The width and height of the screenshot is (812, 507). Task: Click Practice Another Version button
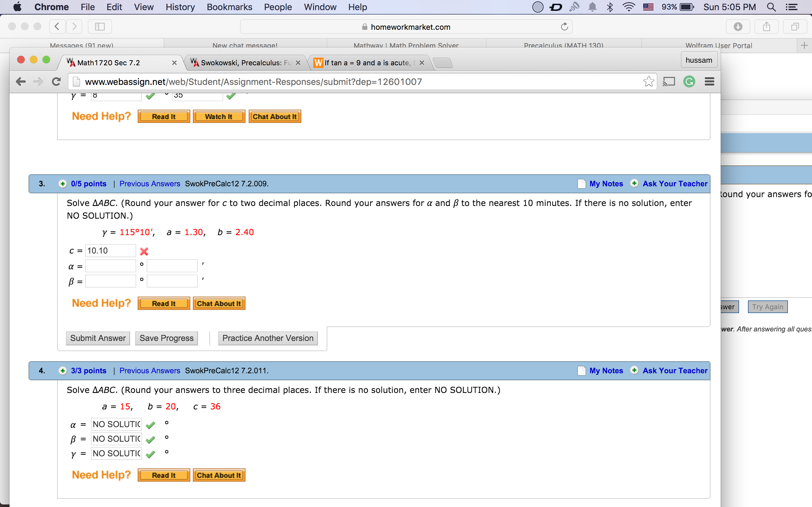click(x=268, y=338)
